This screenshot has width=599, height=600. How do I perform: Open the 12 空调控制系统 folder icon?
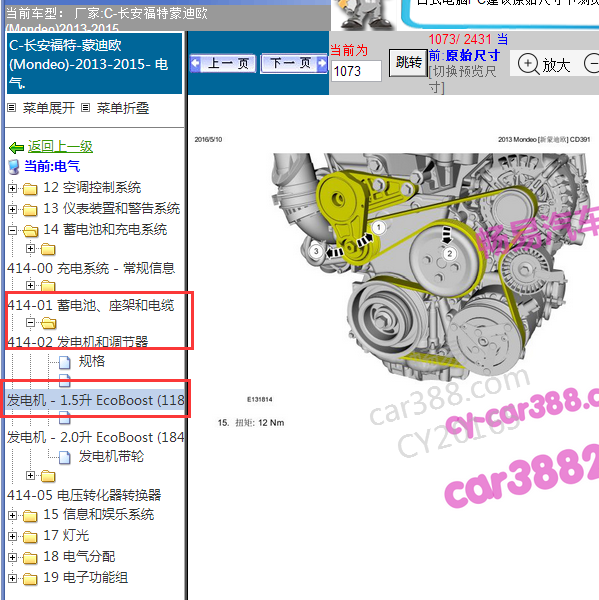[x=30, y=189]
